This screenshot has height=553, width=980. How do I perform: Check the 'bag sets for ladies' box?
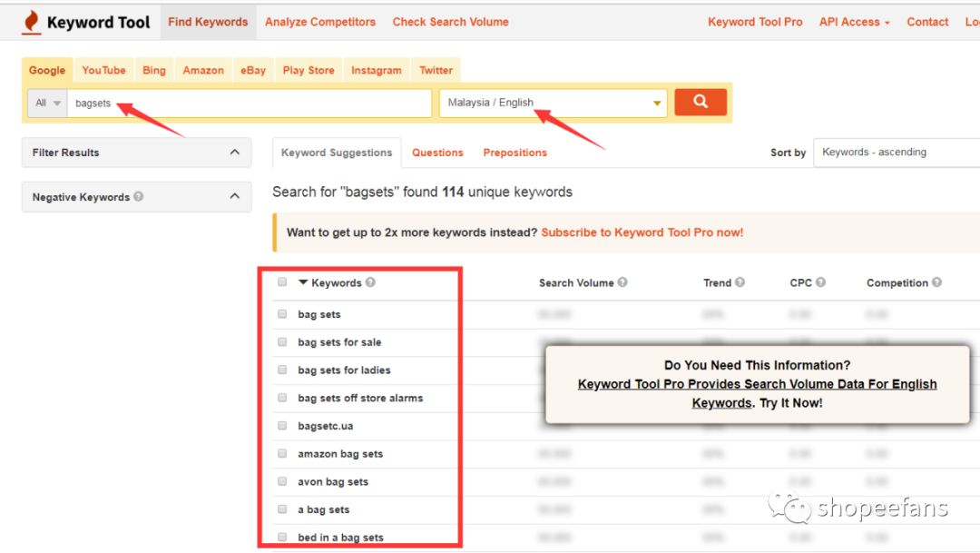pyautogui.click(x=282, y=370)
